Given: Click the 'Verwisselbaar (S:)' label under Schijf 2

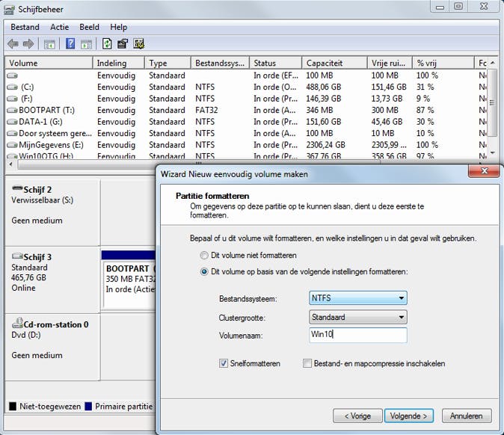Looking at the screenshot, I should [43, 200].
